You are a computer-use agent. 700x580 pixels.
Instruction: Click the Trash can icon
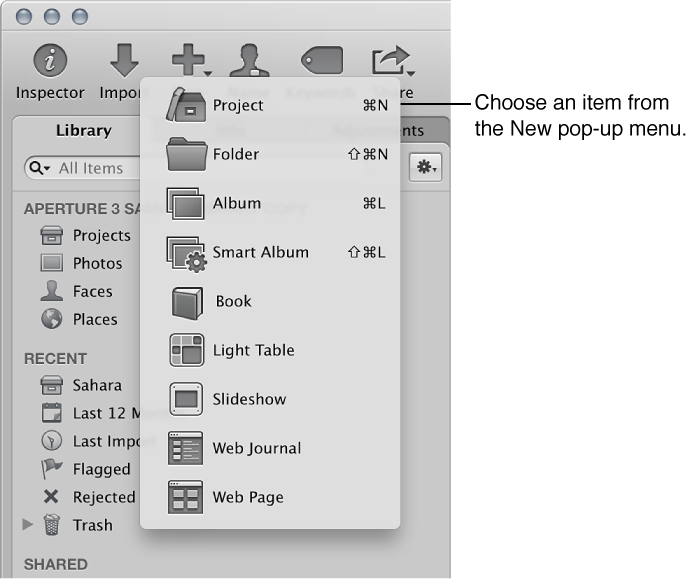click(52, 525)
